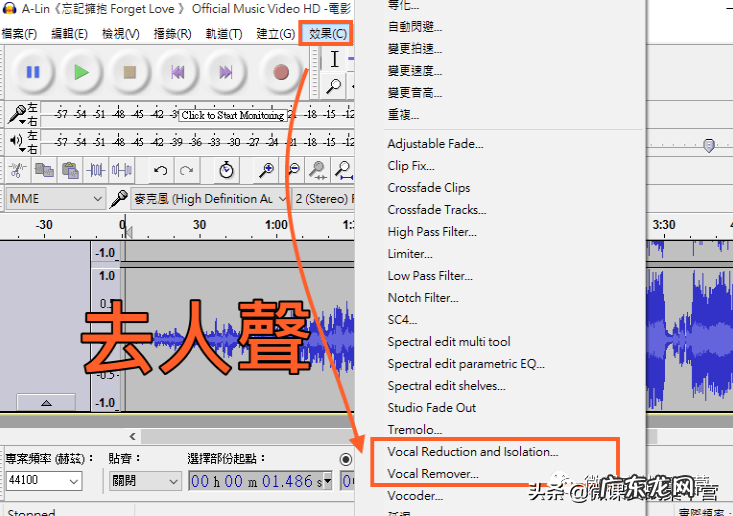This screenshot has height=516, width=733.
Task: Click the Copy icon in the edit toolbar
Action: point(44,170)
